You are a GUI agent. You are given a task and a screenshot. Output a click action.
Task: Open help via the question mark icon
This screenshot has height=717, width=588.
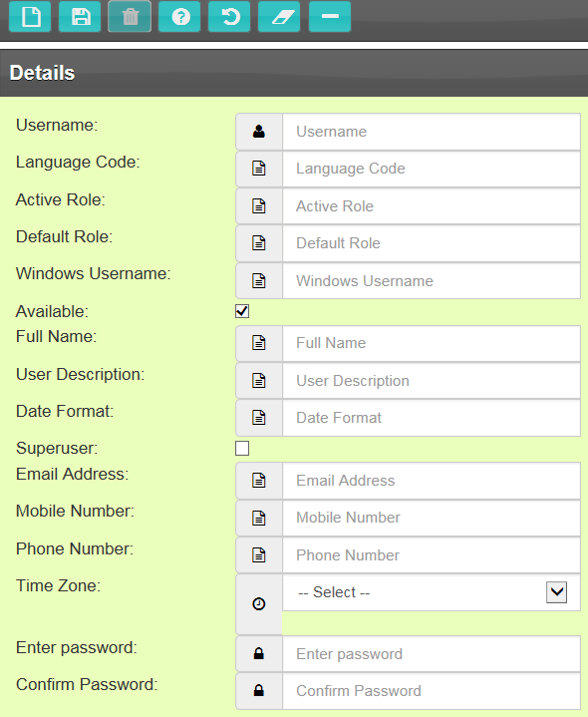click(179, 17)
